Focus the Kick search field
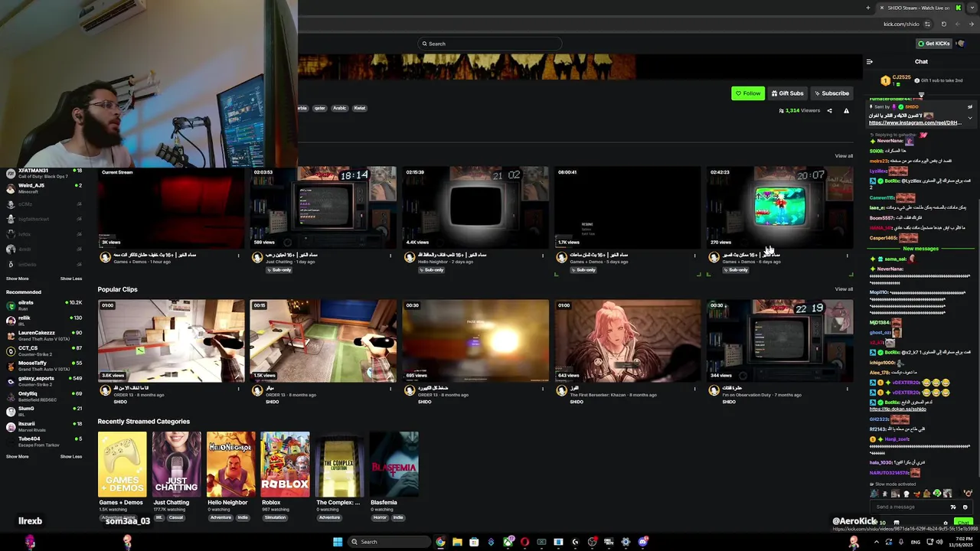 click(x=490, y=44)
